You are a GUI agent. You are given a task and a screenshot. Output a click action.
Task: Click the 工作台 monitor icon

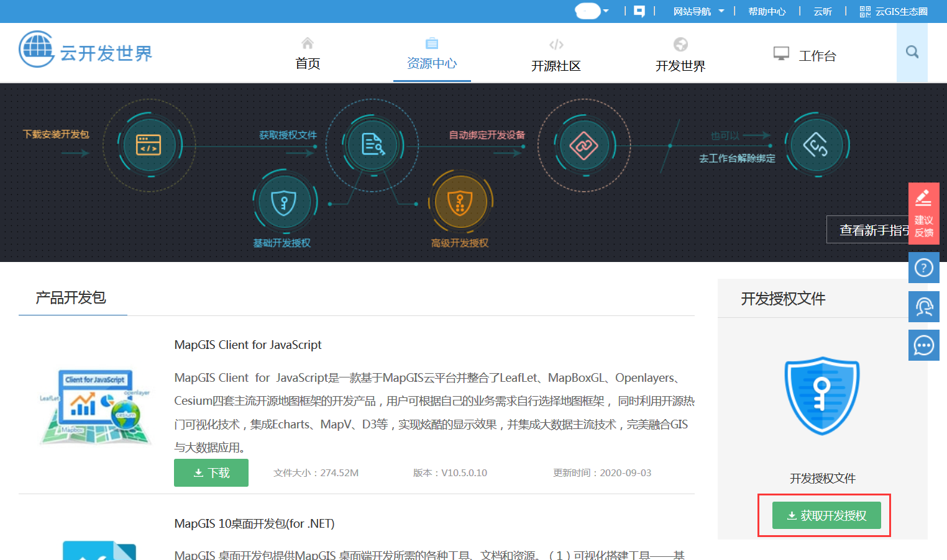(781, 53)
